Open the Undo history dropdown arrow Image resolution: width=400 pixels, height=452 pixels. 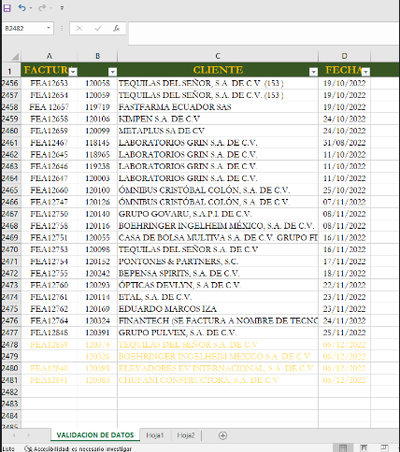[31, 8]
